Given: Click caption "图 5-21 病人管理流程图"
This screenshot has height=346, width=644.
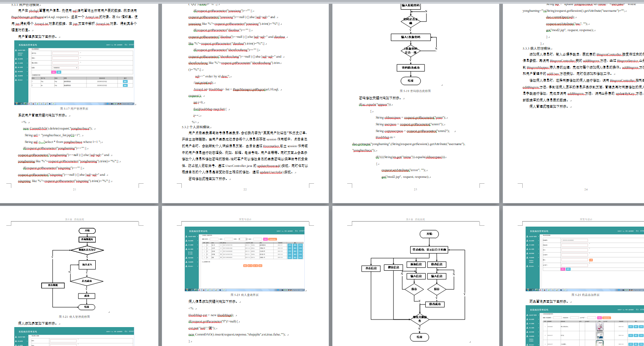Looking at the screenshot, I should (x=74, y=317).
